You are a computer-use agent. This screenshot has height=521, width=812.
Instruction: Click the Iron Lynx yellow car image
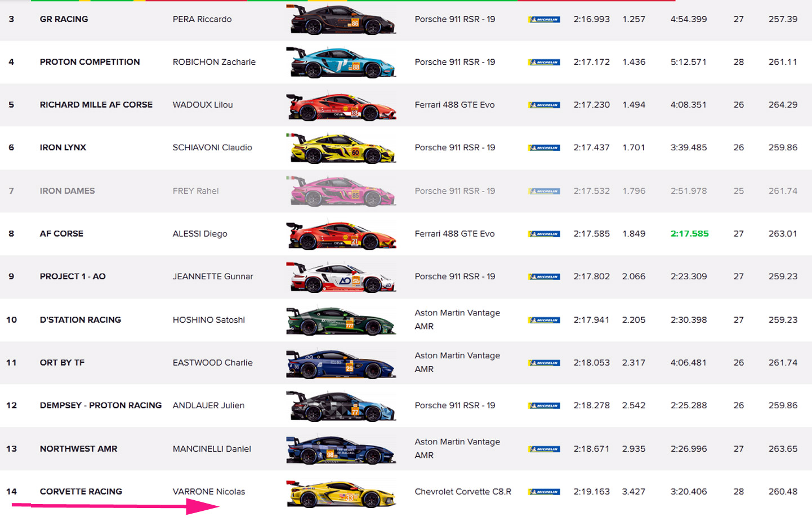coord(341,148)
